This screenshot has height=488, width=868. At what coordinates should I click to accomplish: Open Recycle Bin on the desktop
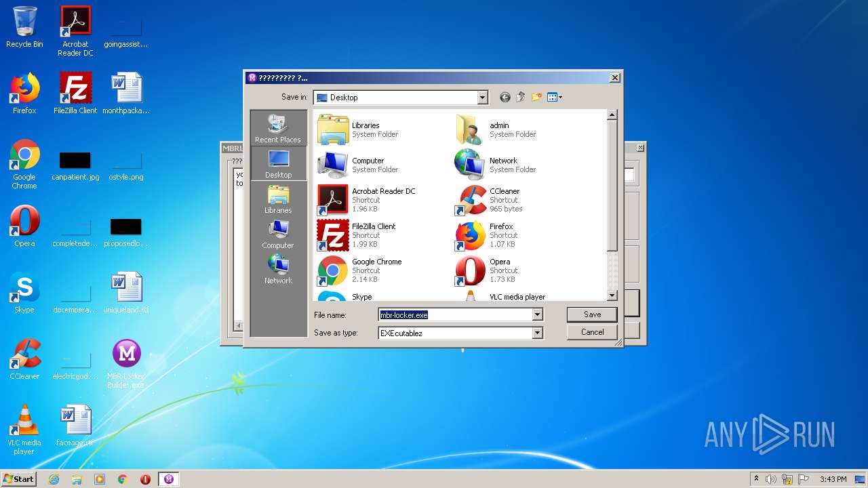(24, 27)
